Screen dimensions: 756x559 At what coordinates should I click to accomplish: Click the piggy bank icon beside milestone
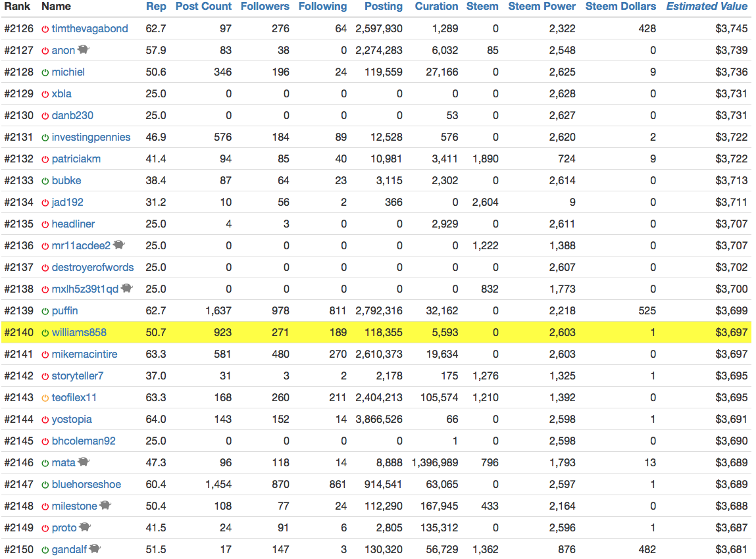105,505
